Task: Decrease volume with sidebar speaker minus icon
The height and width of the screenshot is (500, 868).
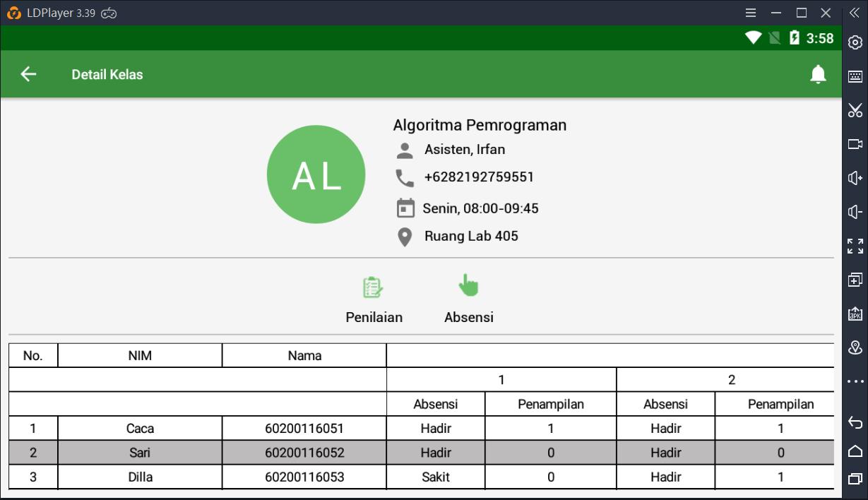Action: [855, 212]
